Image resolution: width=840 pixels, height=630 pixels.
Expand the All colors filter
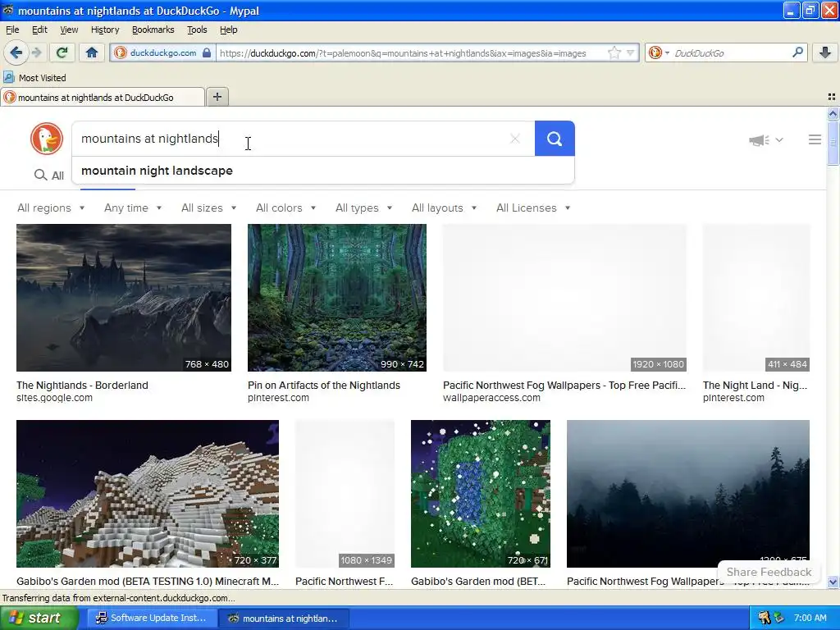click(285, 208)
